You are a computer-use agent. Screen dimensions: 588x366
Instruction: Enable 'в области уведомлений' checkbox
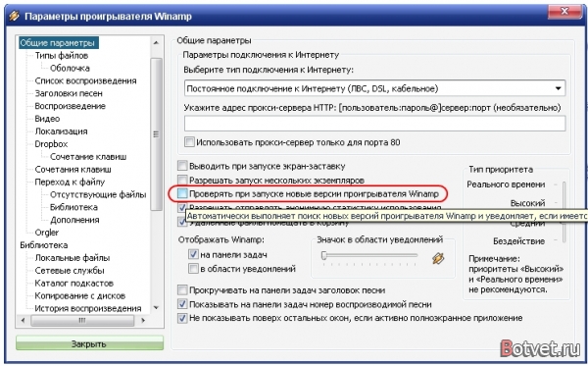[193, 269]
